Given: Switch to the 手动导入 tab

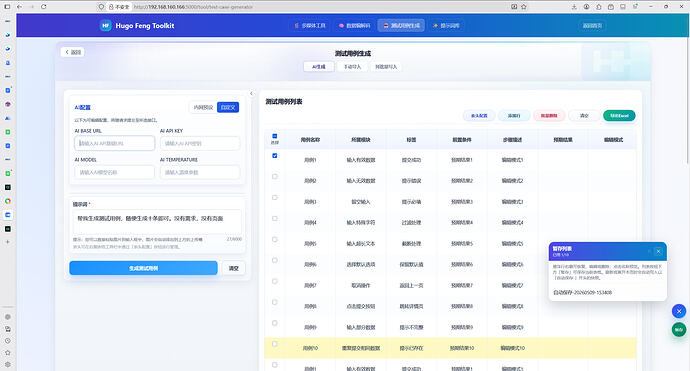Looking at the screenshot, I should (352, 67).
